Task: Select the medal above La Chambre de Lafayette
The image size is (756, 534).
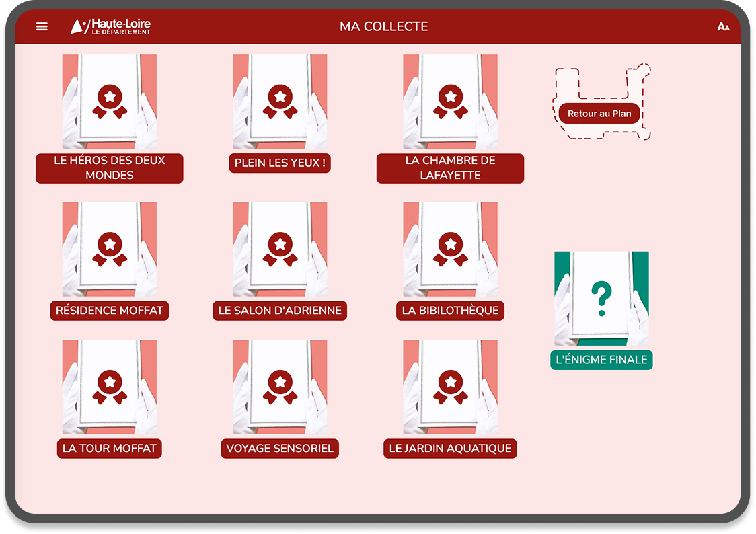Action: 450,101
